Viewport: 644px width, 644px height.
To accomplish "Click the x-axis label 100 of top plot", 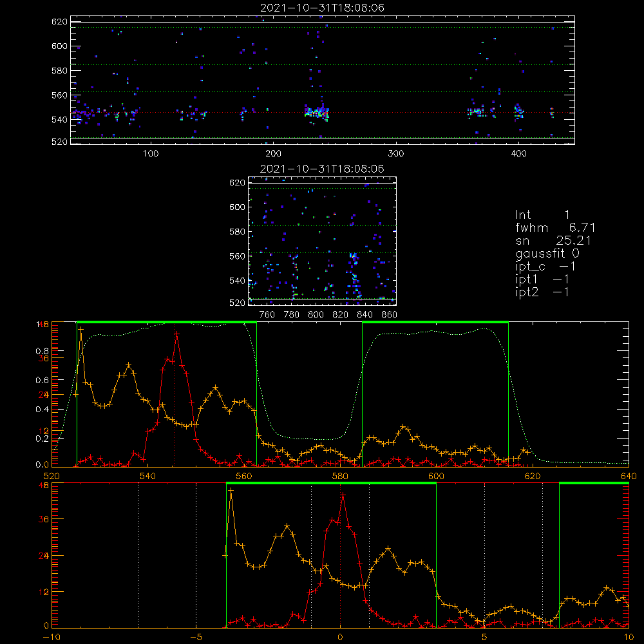I will [x=151, y=154].
